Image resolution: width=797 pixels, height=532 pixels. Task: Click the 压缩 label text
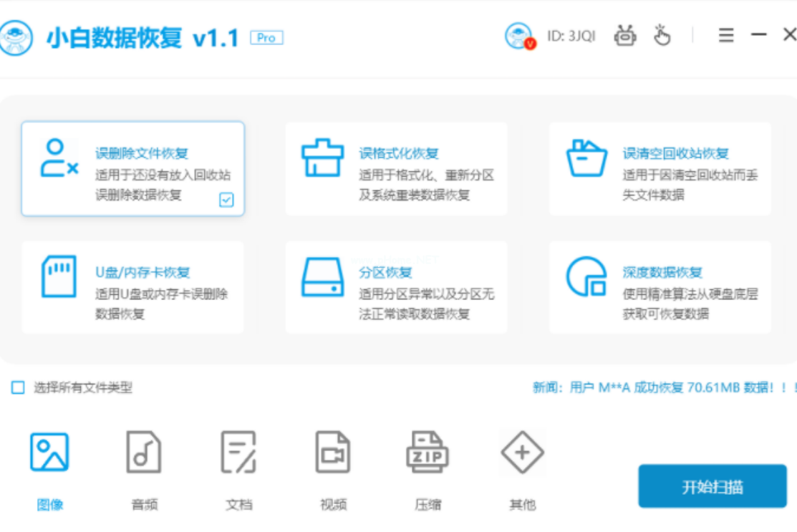click(428, 505)
